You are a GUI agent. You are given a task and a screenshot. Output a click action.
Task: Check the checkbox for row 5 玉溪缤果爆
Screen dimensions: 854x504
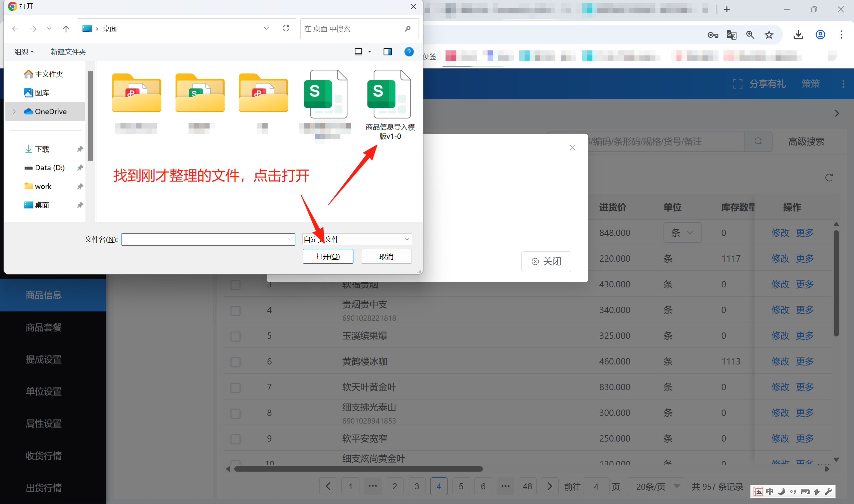pyautogui.click(x=235, y=336)
